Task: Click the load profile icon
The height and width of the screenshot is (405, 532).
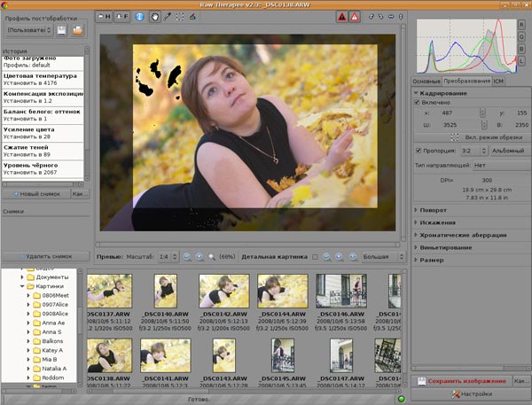Action: point(78,31)
